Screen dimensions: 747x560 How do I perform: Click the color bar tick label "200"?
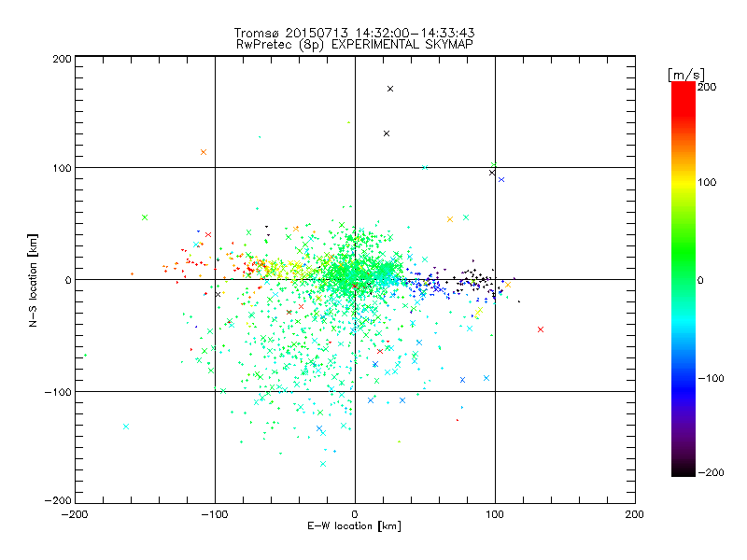coord(707,87)
